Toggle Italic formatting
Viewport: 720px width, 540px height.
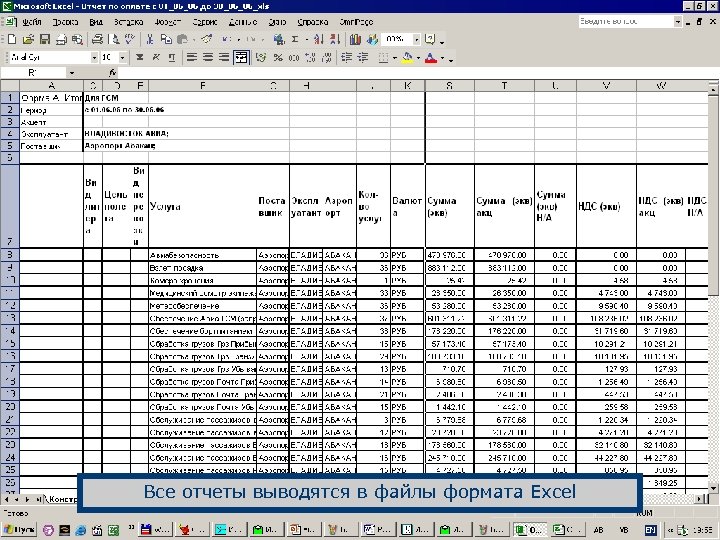[156, 57]
